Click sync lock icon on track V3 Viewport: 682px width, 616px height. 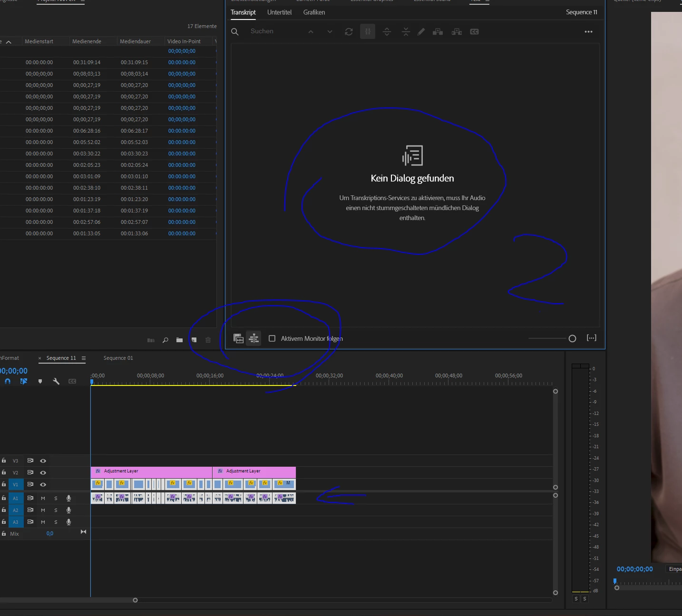pyautogui.click(x=30, y=461)
